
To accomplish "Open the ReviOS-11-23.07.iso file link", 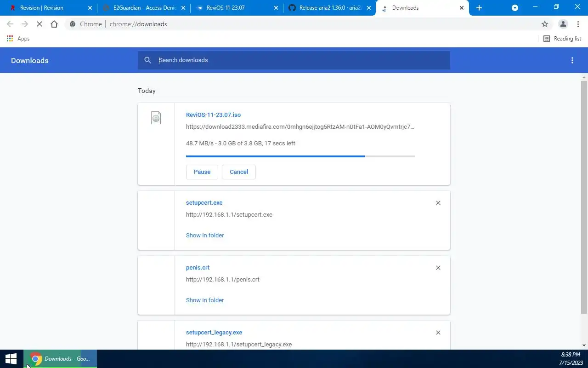I will click(213, 115).
